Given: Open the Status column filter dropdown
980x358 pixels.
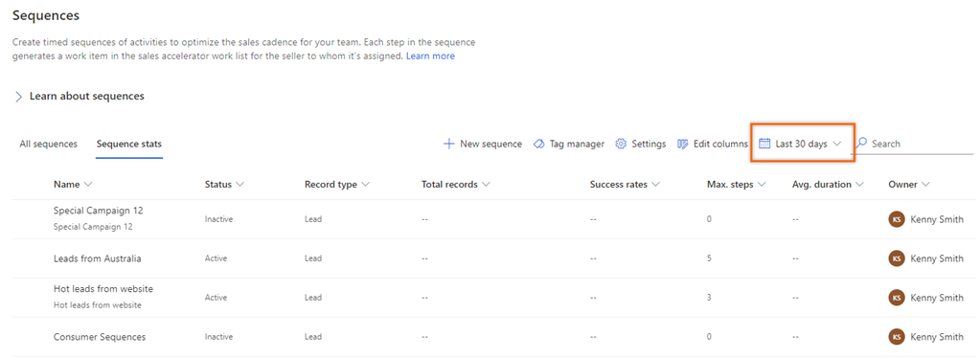Looking at the screenshot, I should click(x=239, y=185).
